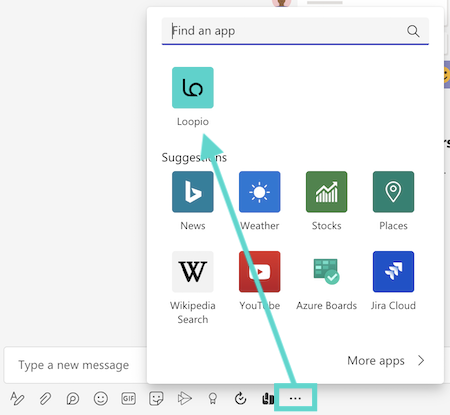Click the Stocks label text
This screenshot has height=415, width=450.
(327, 226)
